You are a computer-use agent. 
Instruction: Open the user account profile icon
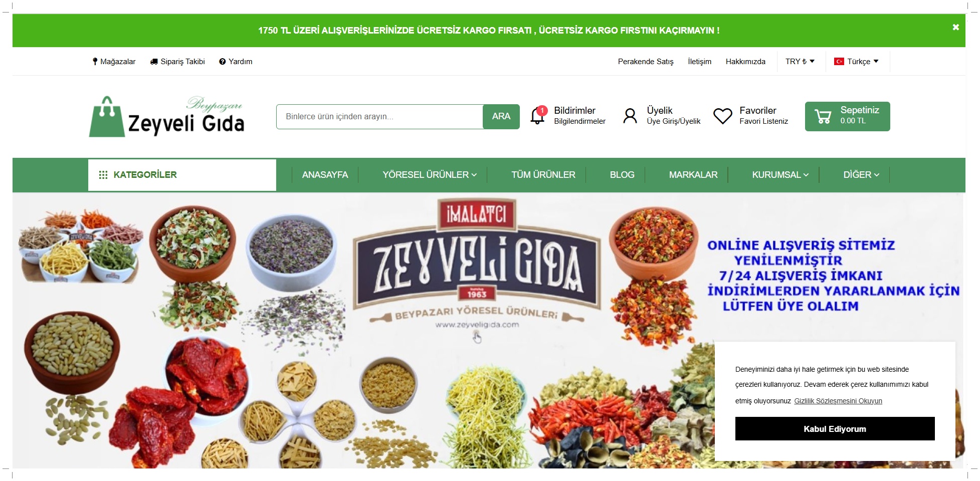tap(630, 116)
